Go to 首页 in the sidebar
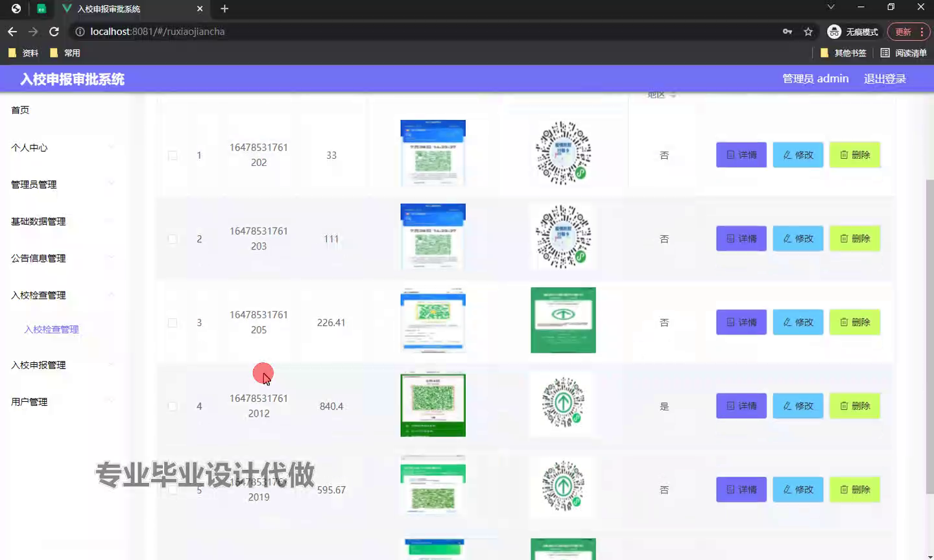Screen dimensions: 934x560 20,110
